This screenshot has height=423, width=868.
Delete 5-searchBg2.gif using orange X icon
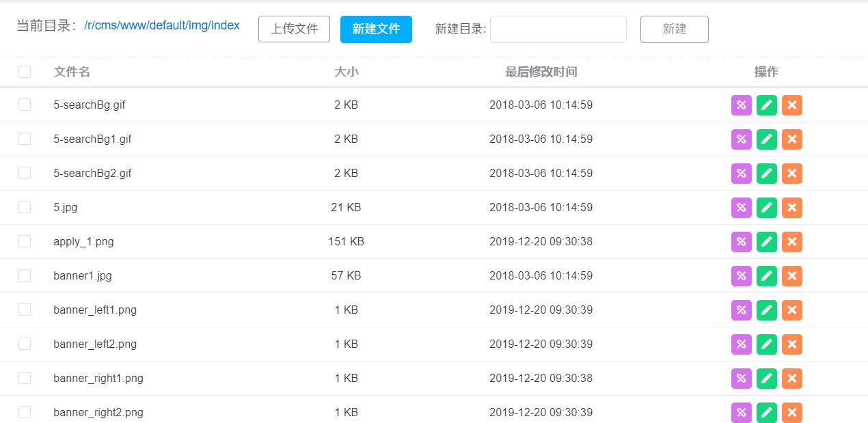[792, 174]
